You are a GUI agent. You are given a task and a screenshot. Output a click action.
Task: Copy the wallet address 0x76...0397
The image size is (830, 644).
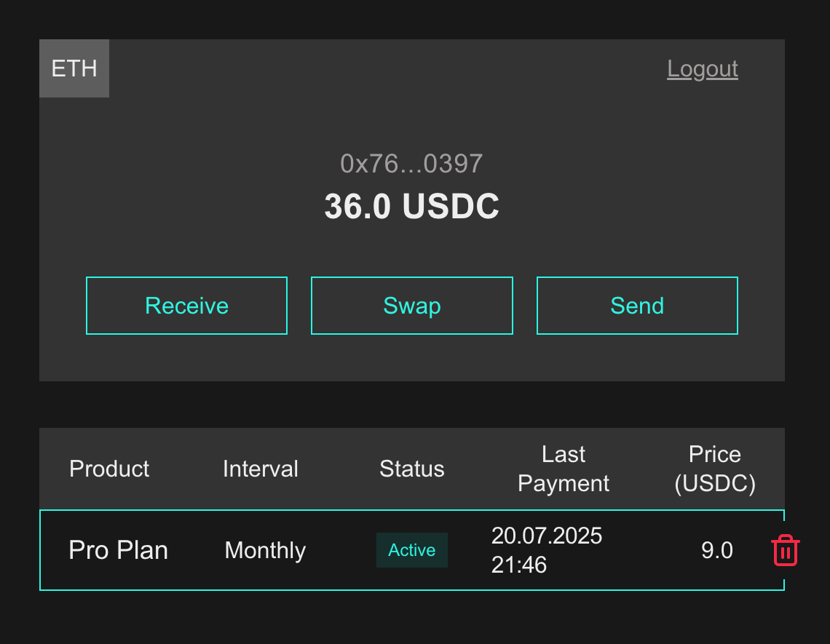click(411, 164)
